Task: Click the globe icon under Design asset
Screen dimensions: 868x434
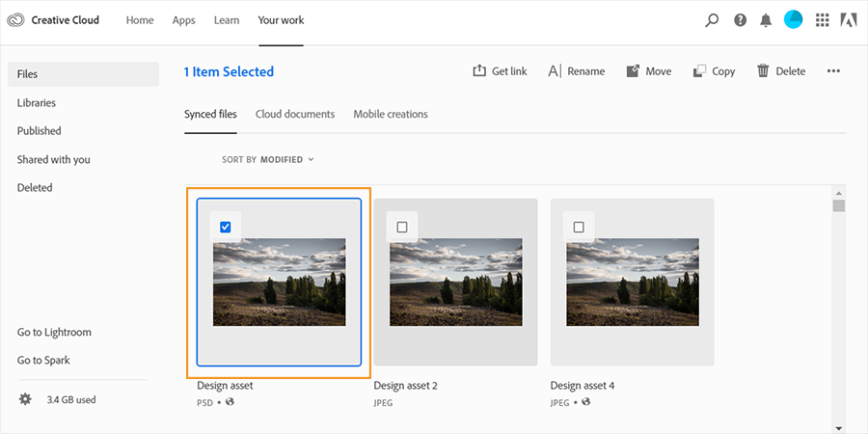Action: (x=231, y=402)
